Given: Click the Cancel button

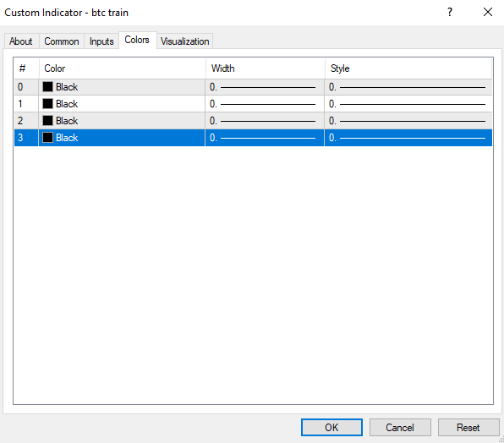Looking at the screenshot, I should (400, 428).
